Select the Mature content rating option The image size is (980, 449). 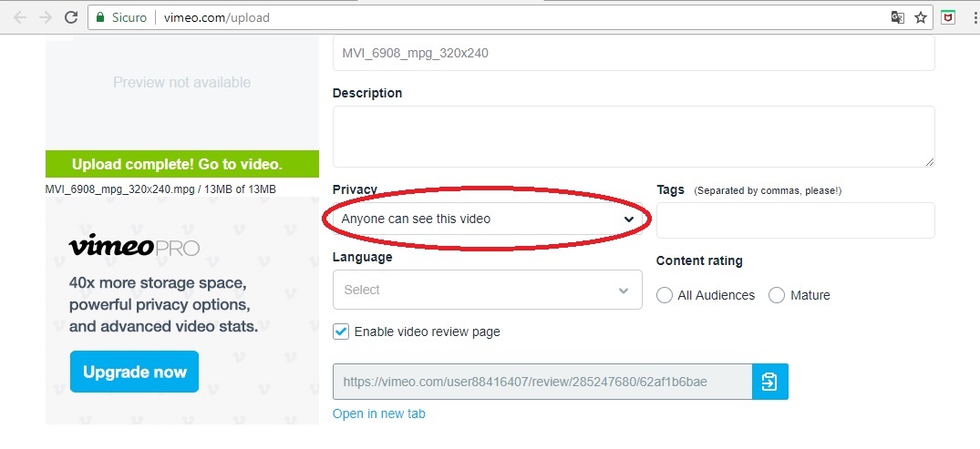tap(776, 295)
